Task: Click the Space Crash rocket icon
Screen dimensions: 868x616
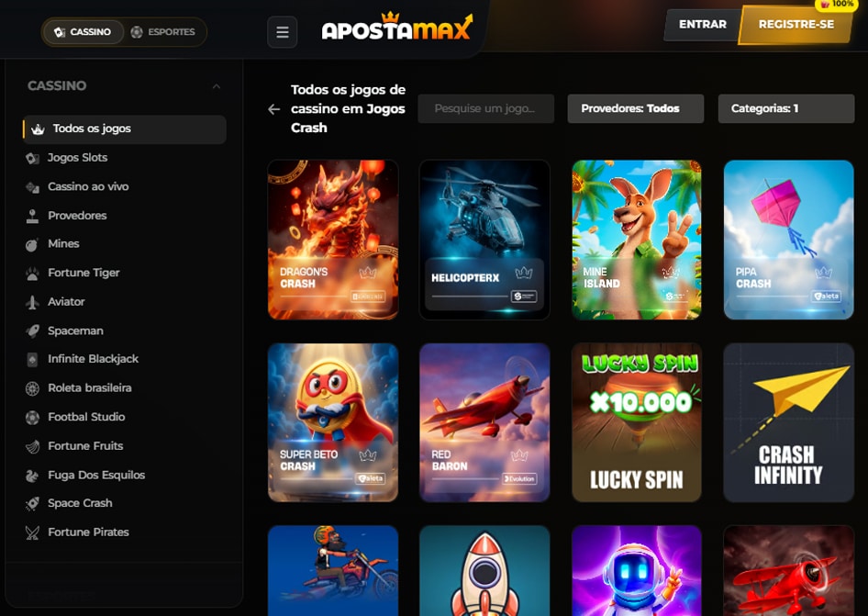Action: 33,504
